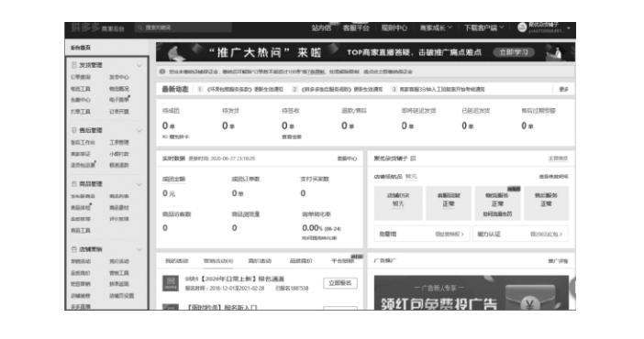
Task: Open 订单开票 in the sidebar
Action: point(119,112)
